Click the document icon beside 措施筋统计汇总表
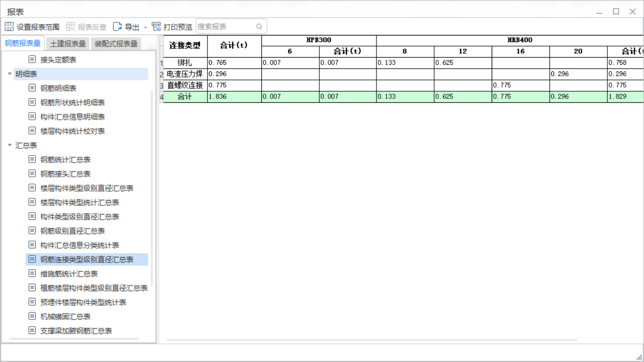Screen dimensions: 644x362 point(32,274)
